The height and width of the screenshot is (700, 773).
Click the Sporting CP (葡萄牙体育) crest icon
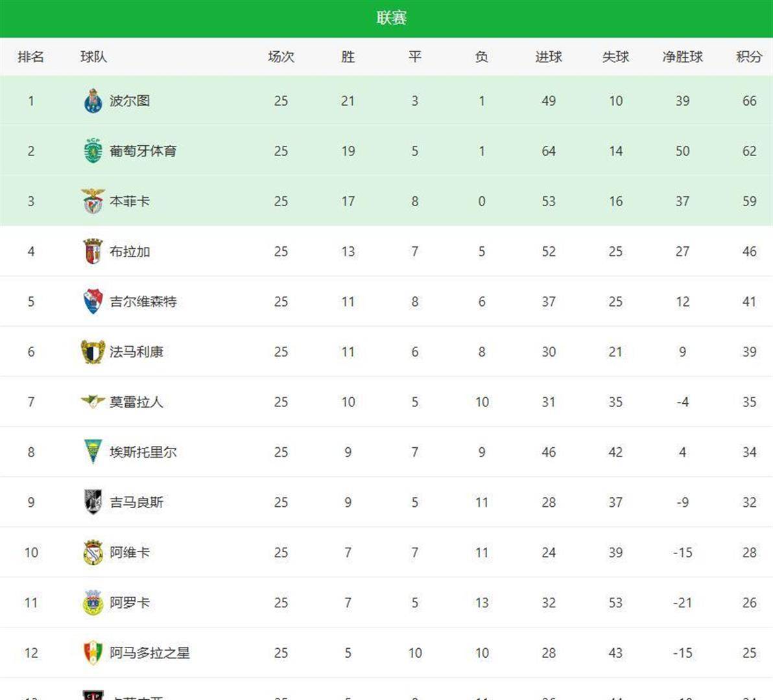[x=93, y=151]
